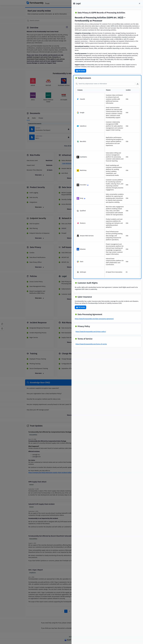143x644 pixels.
Task: Expand Endpoint Security with View more
Action: 39,238
